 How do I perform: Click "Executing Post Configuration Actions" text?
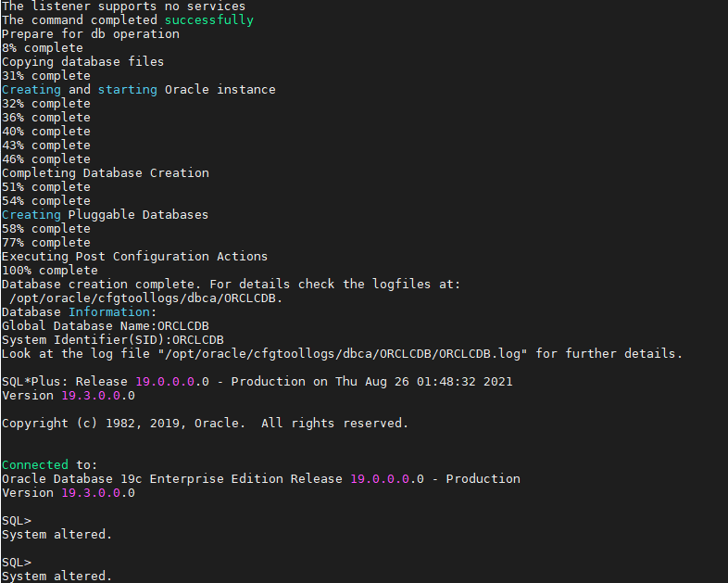(x=135, y=257)
